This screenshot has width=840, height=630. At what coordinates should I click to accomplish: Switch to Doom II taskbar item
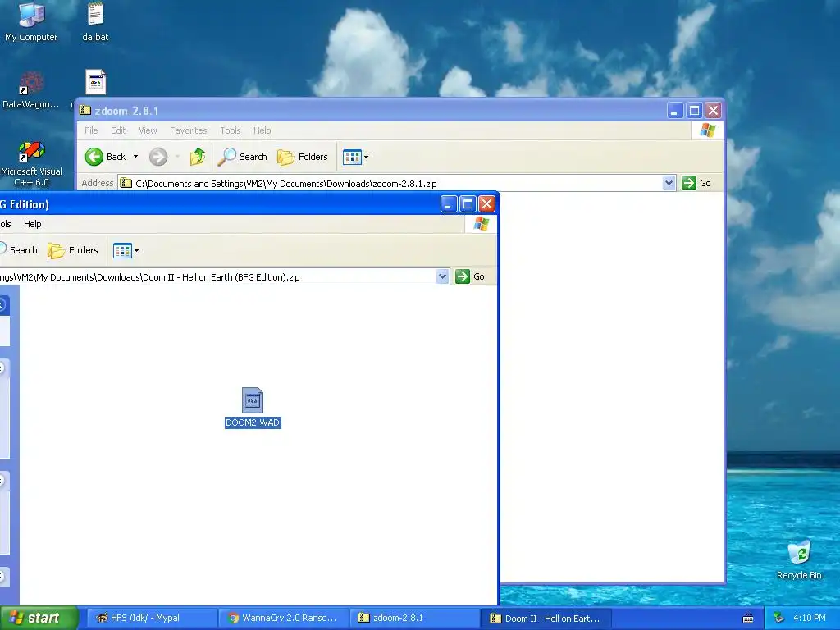point(546,619)
